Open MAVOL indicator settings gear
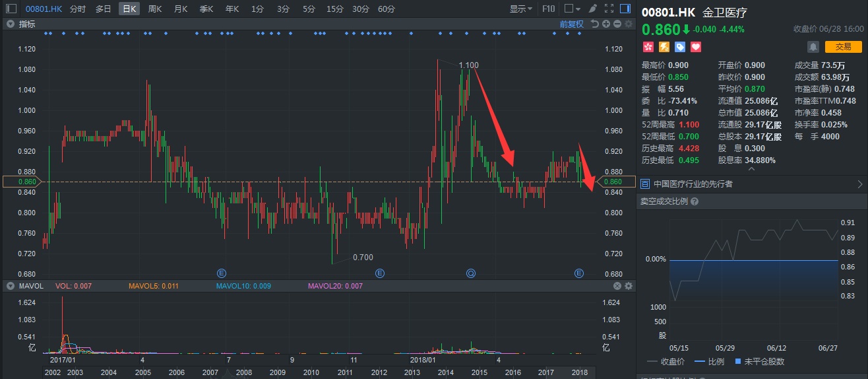This screenshot has height=379, width=868. [x=629, y=286]
